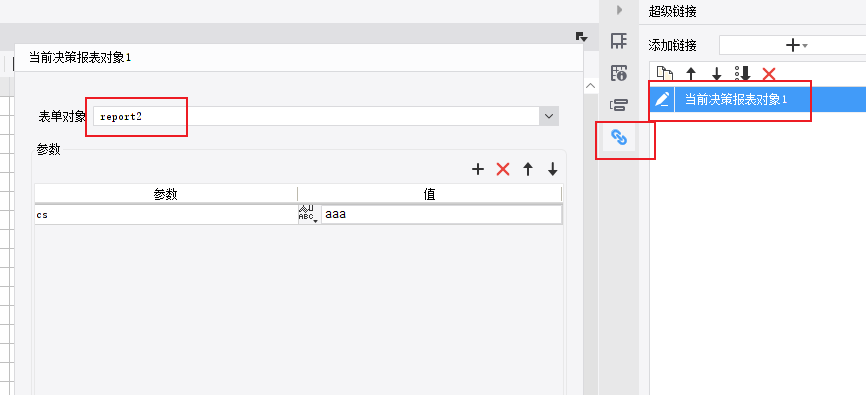Open the cell attributes info icon
The image size is (866, 395).
pos(619,72)
